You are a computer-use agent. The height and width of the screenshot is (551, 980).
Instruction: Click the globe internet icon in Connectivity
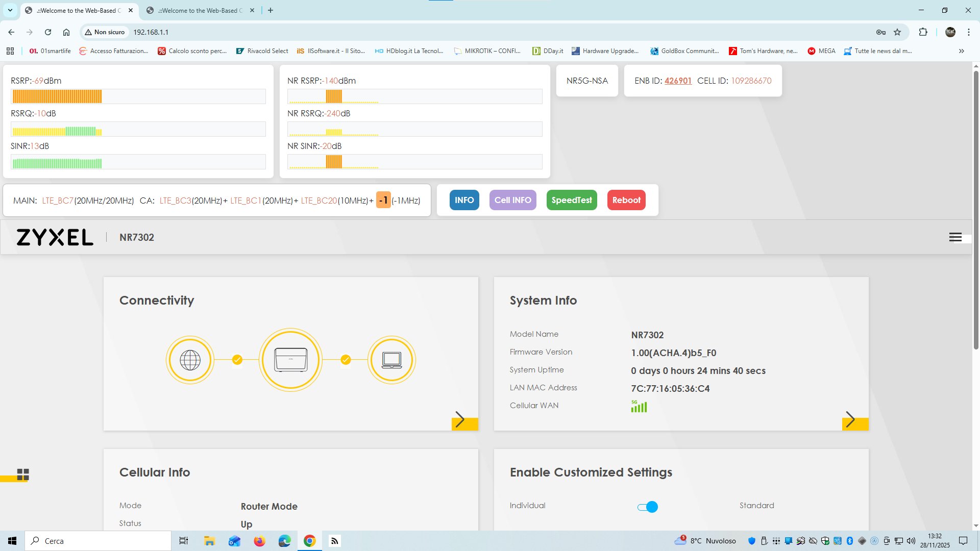click(x=190, y=360)
